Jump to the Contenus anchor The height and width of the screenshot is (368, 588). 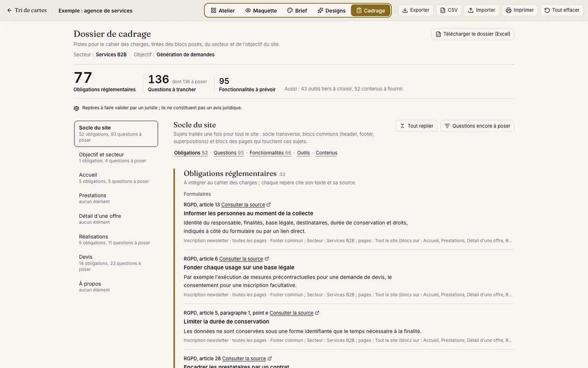(x=326, y=153)
